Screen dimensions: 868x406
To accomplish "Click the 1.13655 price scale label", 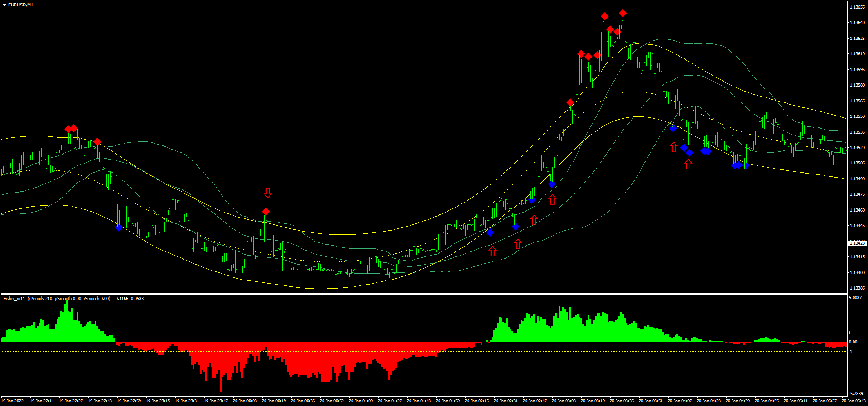I will click(x=857, y=7).
